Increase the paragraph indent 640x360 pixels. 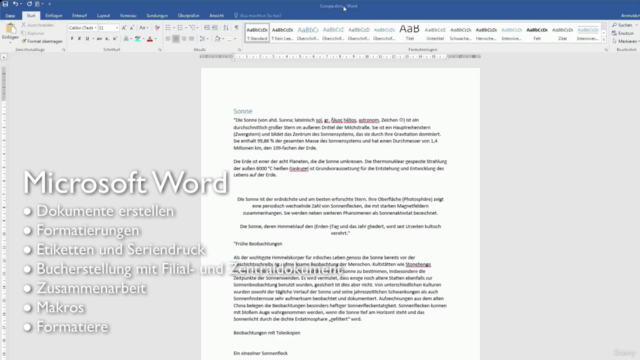tap(215, 28)
